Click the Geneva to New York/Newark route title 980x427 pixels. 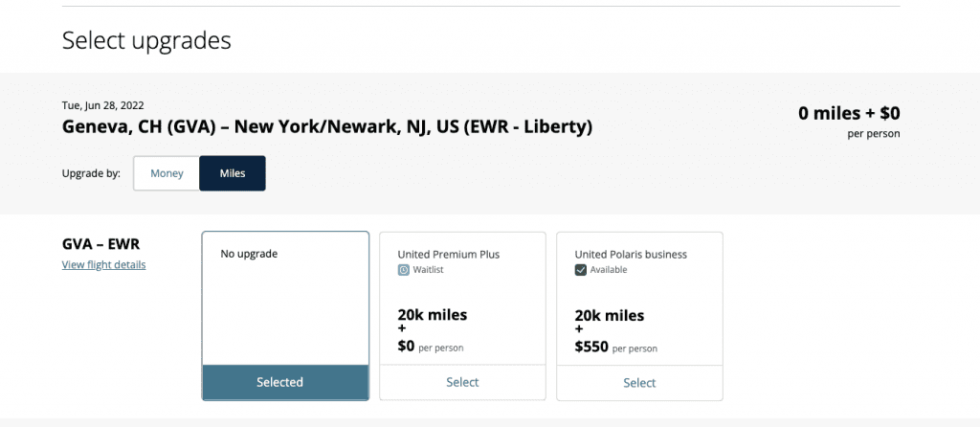click(327, 127)
